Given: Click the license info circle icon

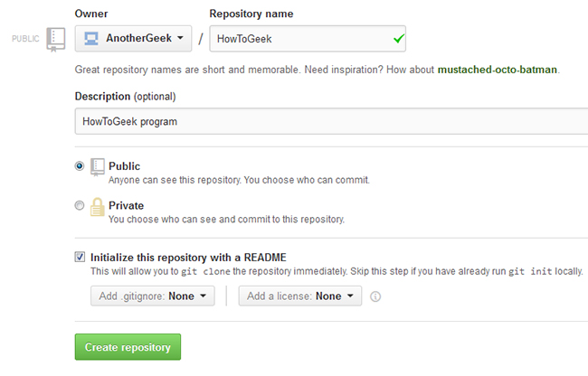Looking at the screenshot, I should 375,296.
